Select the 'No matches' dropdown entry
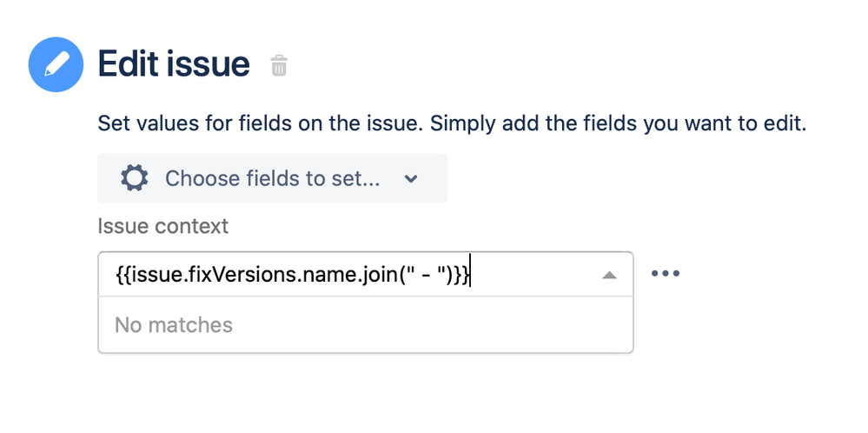868x433 pixels. click(173, 325)
